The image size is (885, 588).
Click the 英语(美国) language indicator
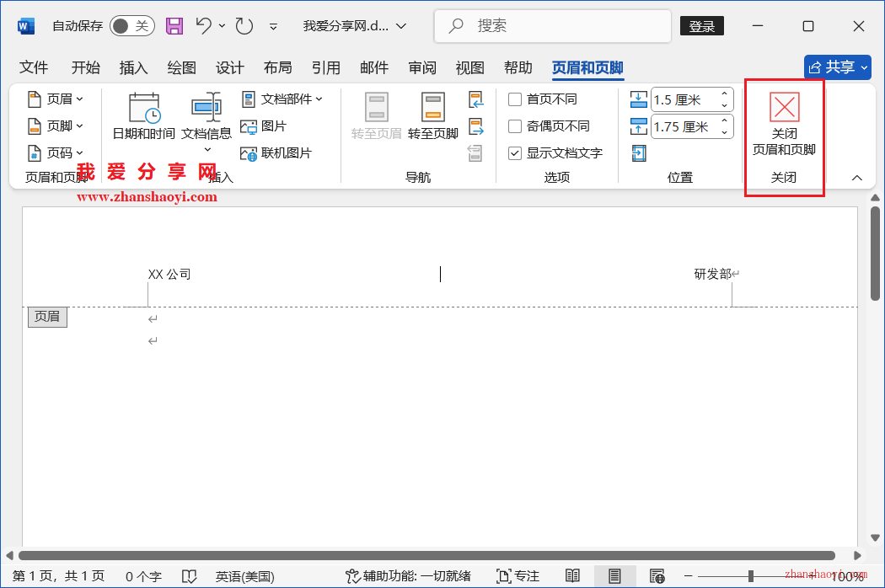tap(245, 576)
